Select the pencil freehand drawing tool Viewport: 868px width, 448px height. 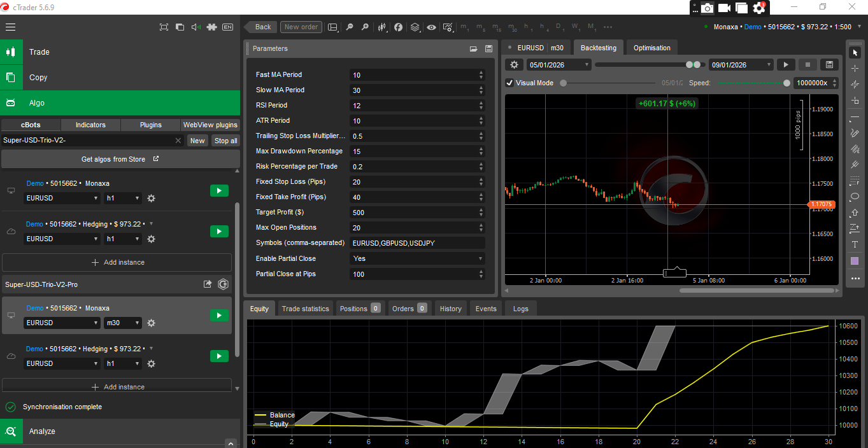coord(855,133)
